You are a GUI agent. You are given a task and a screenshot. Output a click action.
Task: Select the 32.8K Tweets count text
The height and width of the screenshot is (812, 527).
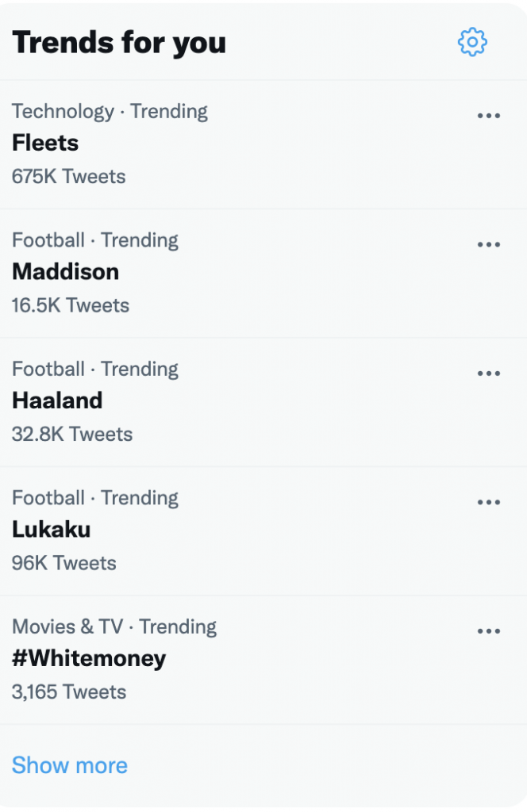[71, 434]
